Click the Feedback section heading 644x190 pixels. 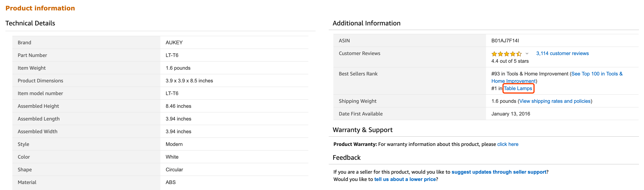[x=346, y=157]
